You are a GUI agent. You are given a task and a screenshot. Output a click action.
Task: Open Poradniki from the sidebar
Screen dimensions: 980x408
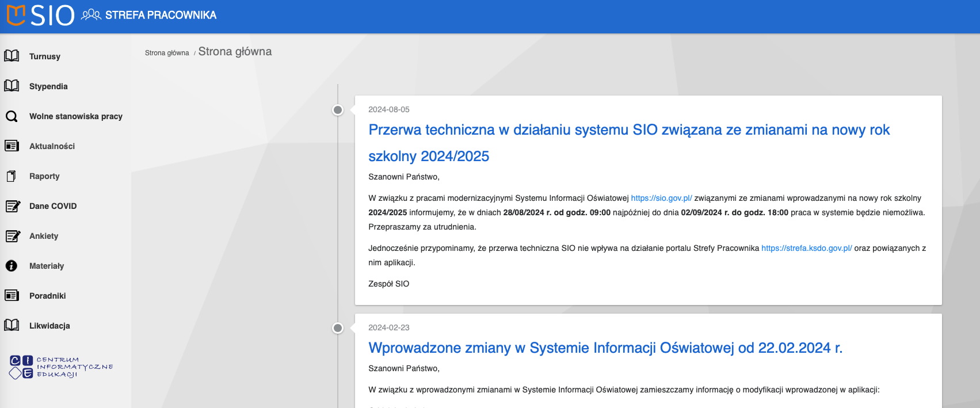[48, 296]
